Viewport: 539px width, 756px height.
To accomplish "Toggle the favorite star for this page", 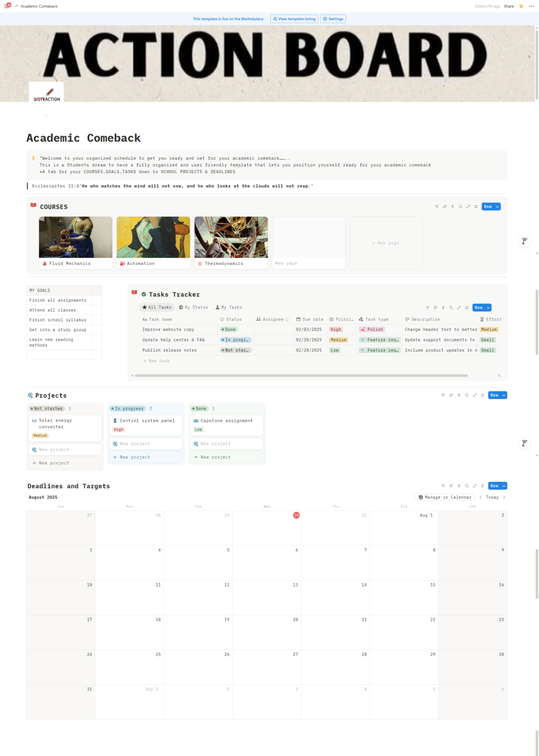I will click(x=521, y=6).
